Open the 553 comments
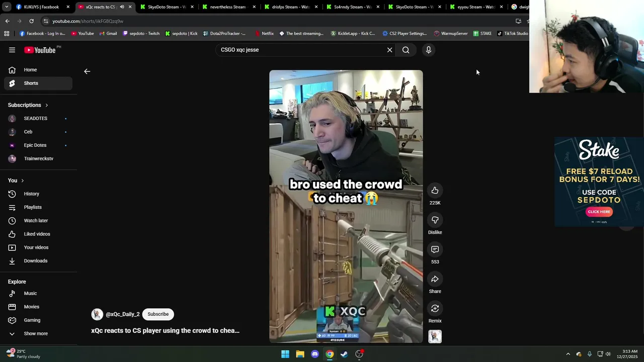 coord(435,249)
